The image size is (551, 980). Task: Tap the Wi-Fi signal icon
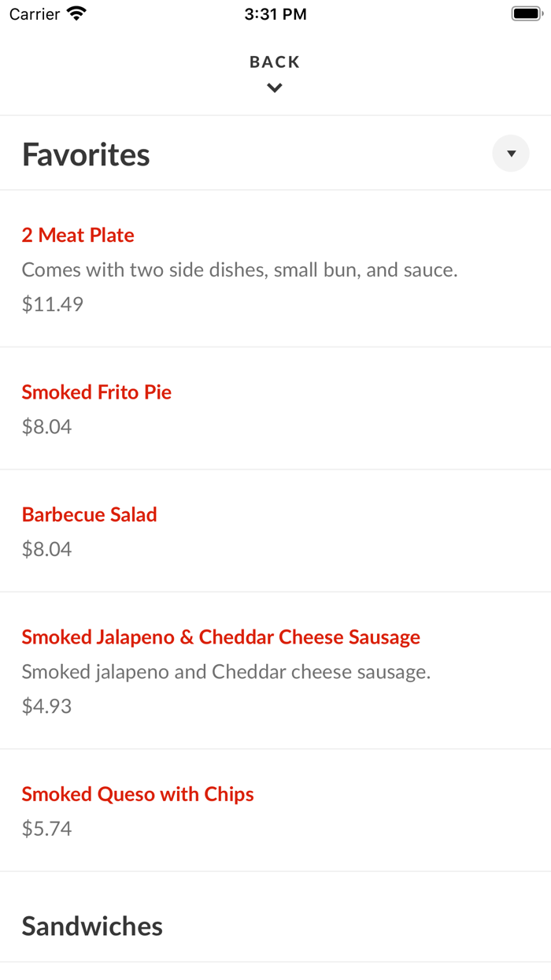76,13
